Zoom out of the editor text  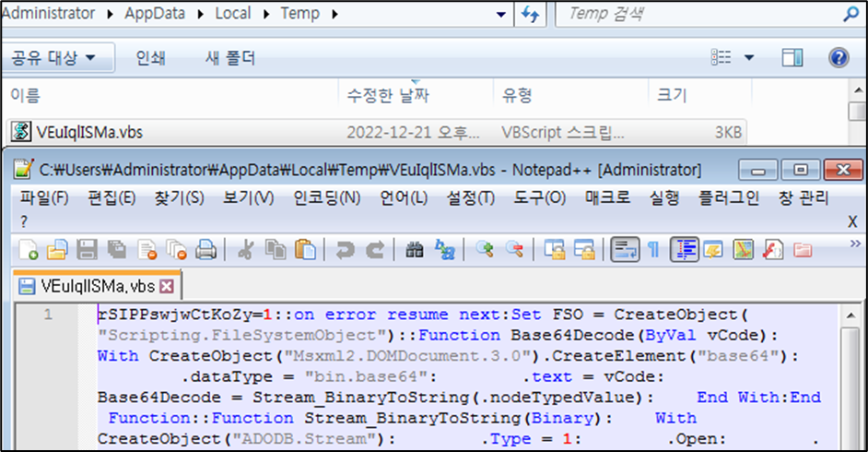[x=514, y=250]
